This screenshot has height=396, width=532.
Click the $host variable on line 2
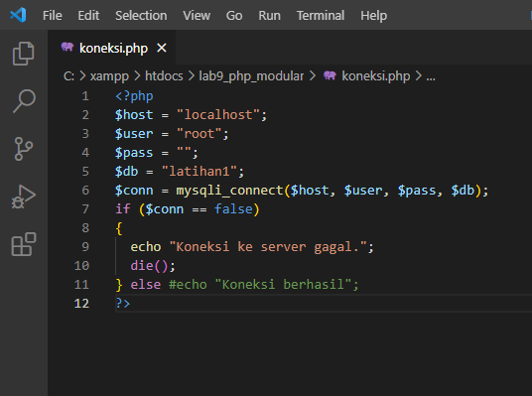click(134, 115)
